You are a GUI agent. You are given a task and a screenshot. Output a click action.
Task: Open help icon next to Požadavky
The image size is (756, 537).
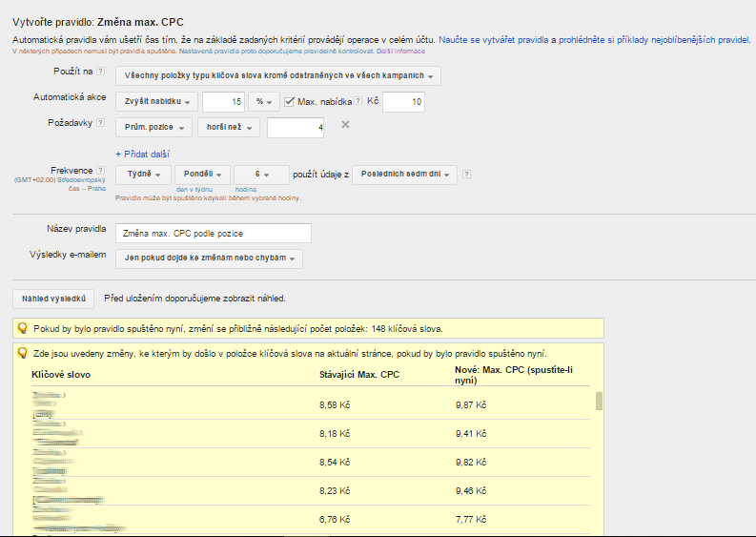(100, 122)
